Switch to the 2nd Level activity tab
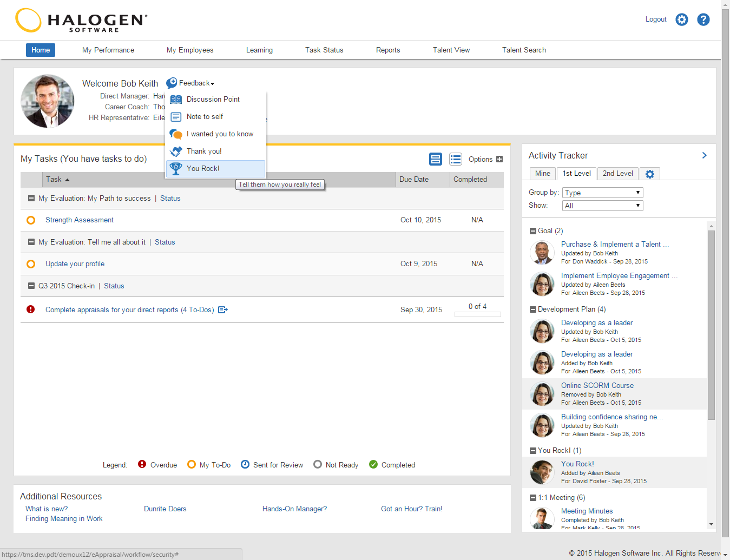Image resolution: width=730 pixels, height=560 pixels. coord(618,174)
